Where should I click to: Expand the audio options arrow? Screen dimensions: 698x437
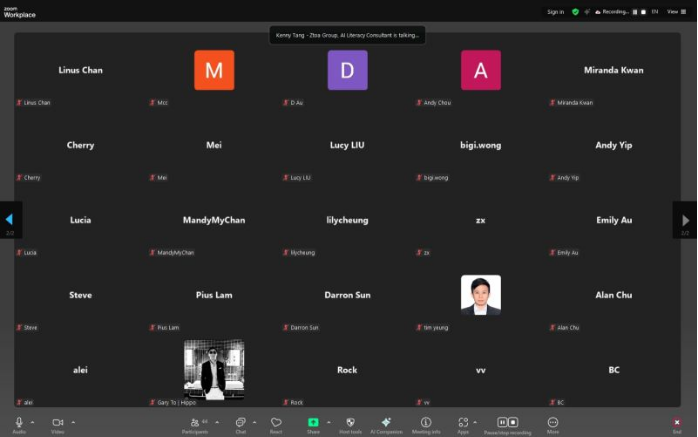click(x=33, y=421)
